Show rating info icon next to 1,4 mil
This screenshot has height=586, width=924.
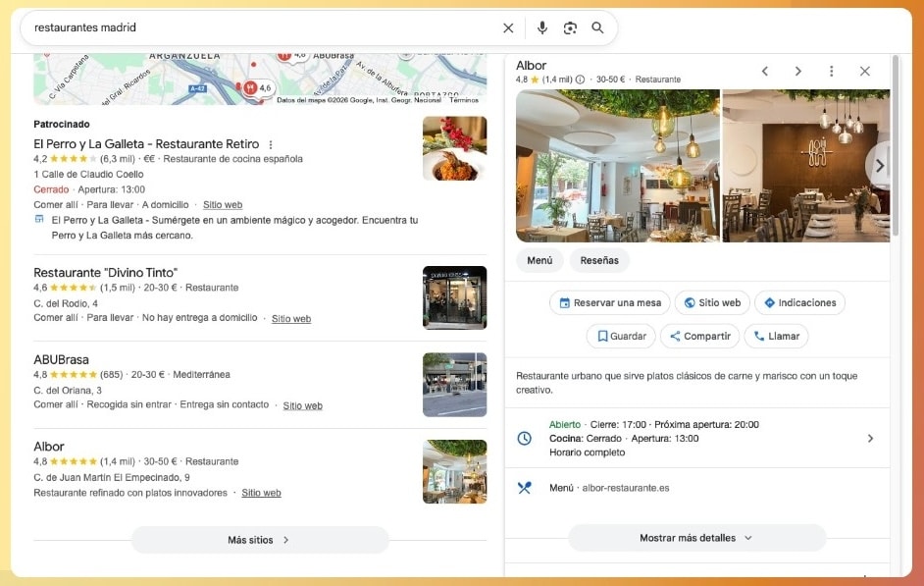[x=580, y=79]
